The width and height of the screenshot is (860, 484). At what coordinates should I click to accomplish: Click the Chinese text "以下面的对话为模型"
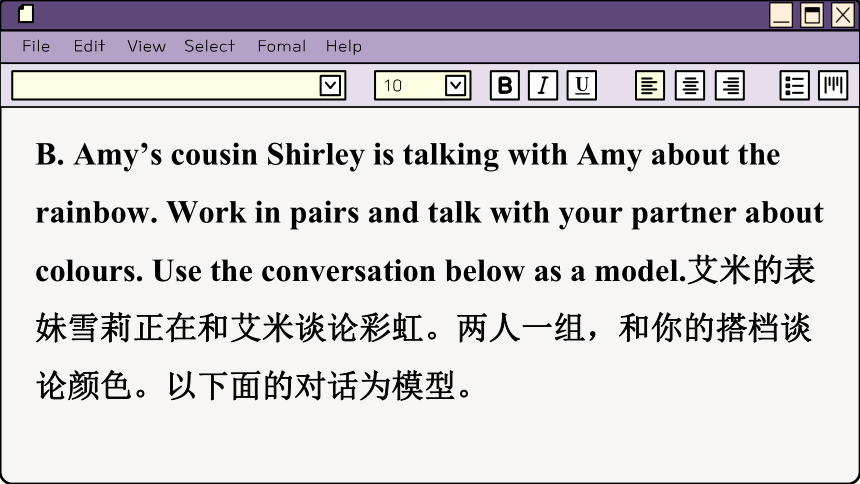pos(311,386)
